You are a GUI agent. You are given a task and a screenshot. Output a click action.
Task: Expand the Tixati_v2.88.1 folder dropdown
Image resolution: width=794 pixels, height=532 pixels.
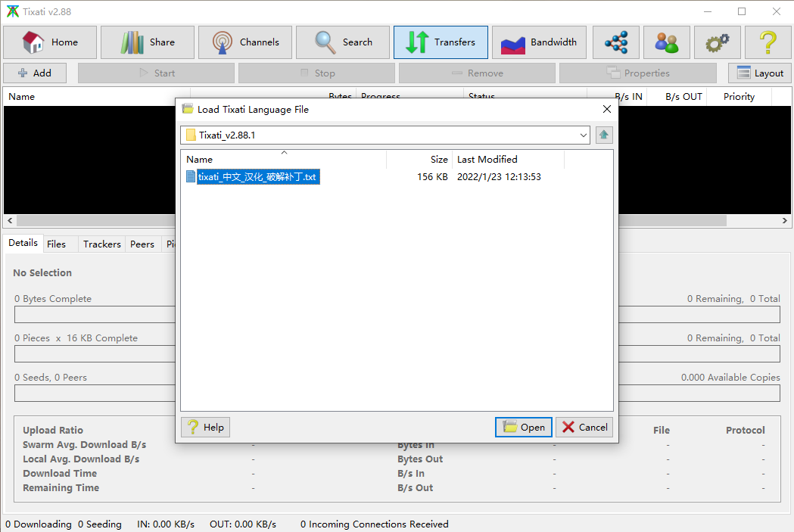pos(583,135)
